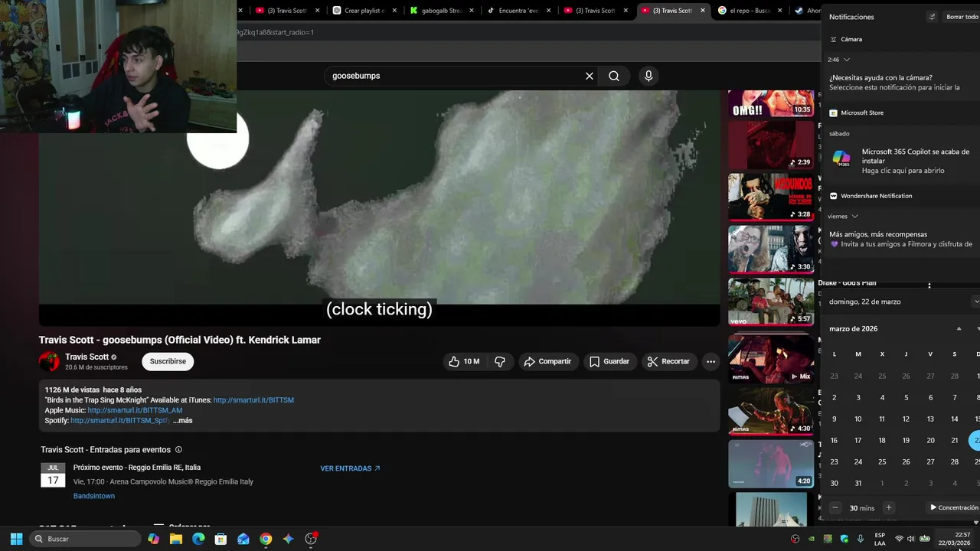
Task: Open the 2:39 suggested video thumbnail
Action: point(771,145)
